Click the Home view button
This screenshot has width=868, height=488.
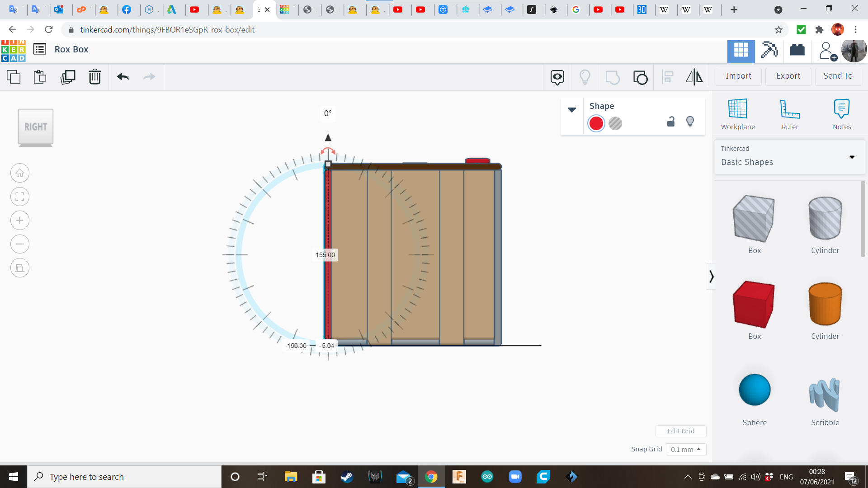tap(19, 173)
